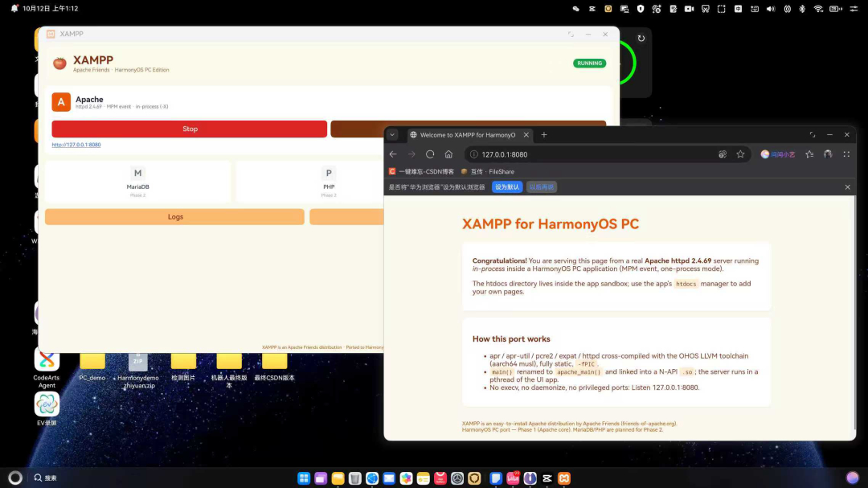Switch the 中 input method in top bar
Screen dimensions: 868x488
[x=738, y=9]
